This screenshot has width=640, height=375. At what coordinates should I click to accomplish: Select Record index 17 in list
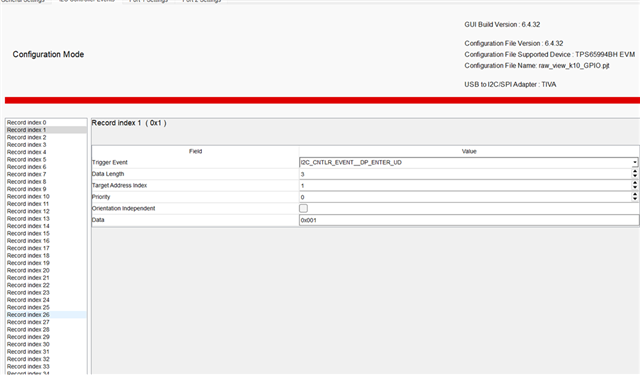(46, 248)
